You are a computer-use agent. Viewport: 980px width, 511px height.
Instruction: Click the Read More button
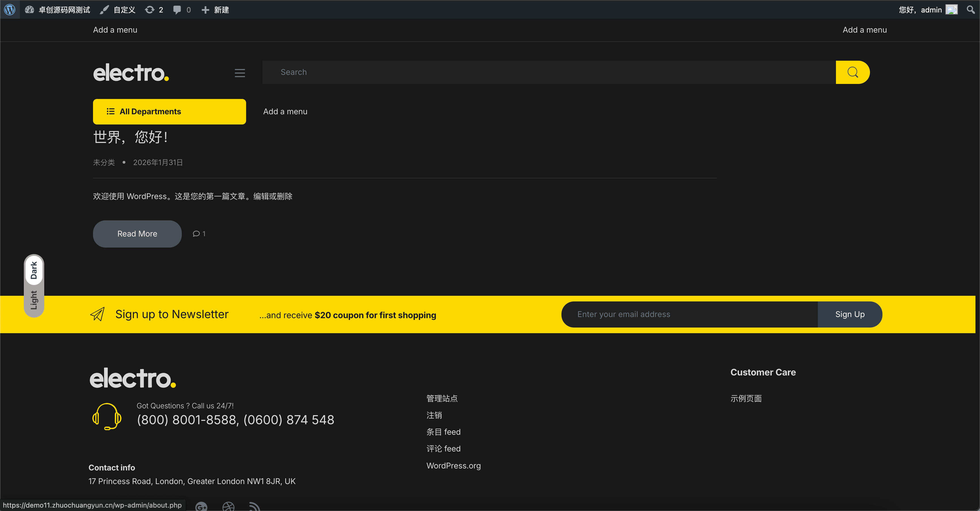pos(137,234)
